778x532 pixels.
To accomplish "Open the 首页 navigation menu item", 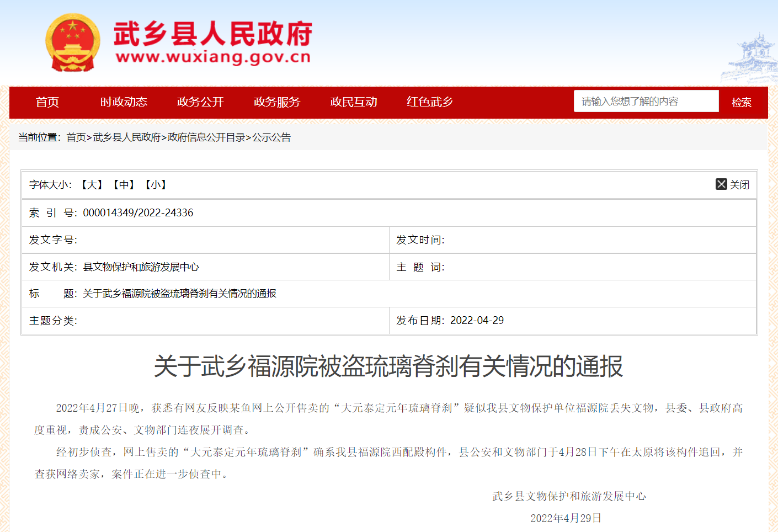I will pyautogui.click(x=47, y=102).
